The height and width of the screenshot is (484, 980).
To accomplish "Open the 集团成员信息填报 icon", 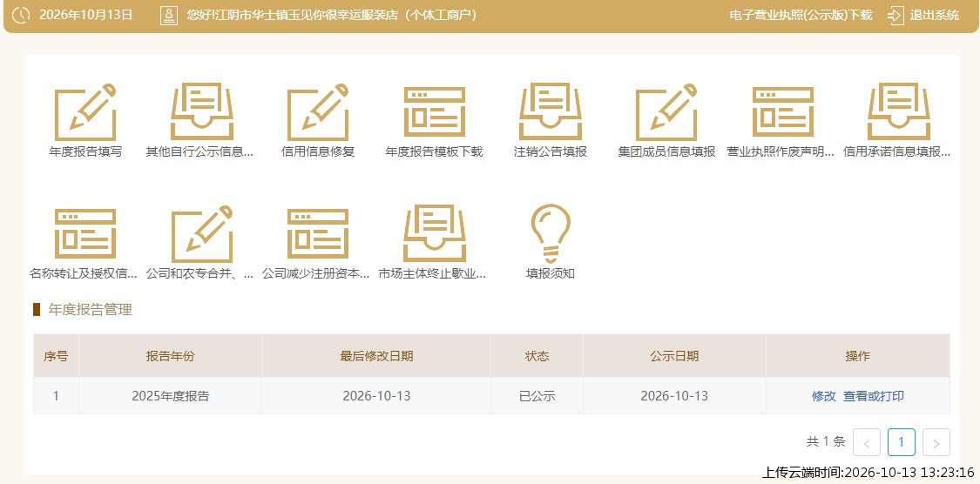I will [x=667, y=112].
